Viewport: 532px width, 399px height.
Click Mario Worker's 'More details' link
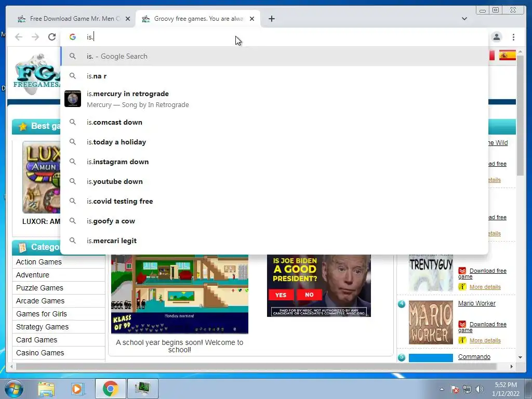point(485,340)
